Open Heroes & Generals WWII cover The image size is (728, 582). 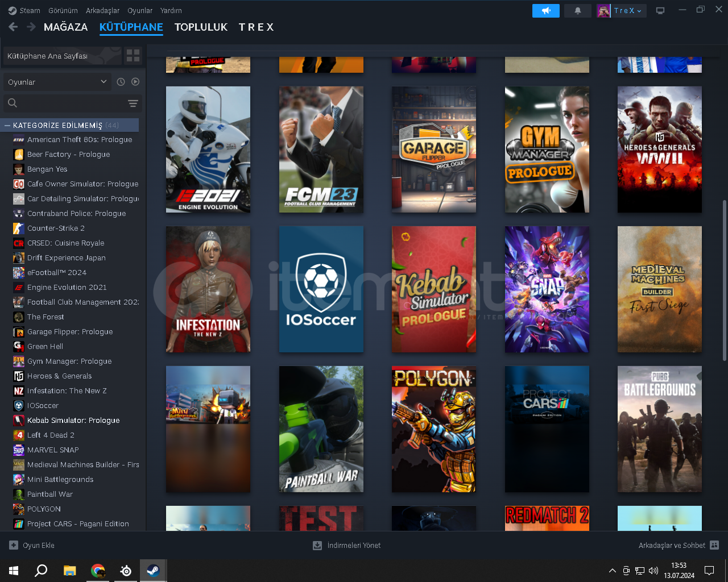tap(660, 149)
